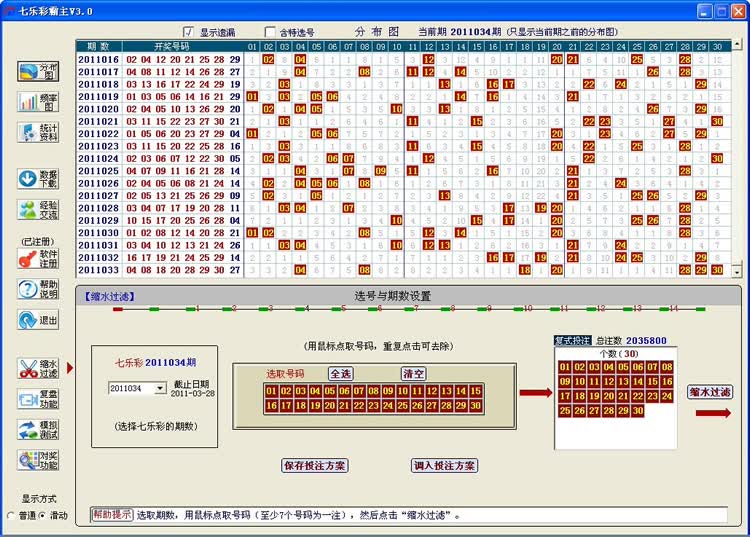Click column header 01 in the distribution chart
The width and height of the screenshot is (750, 537).
(x=252, y=46)
